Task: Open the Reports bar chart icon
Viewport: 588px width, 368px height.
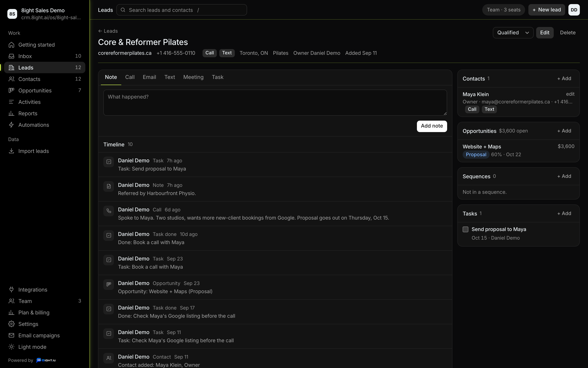Action: click(x=11, y=113)
